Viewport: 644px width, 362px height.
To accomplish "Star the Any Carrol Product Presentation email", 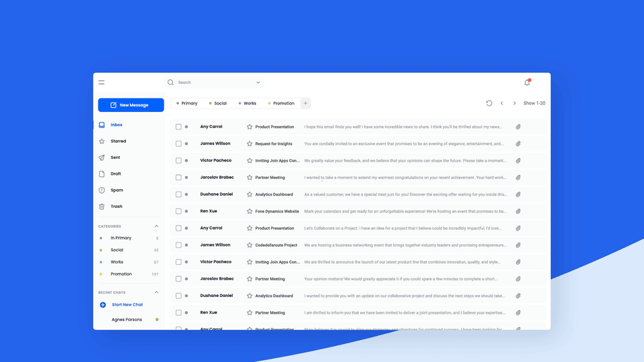I will point(250,127).
